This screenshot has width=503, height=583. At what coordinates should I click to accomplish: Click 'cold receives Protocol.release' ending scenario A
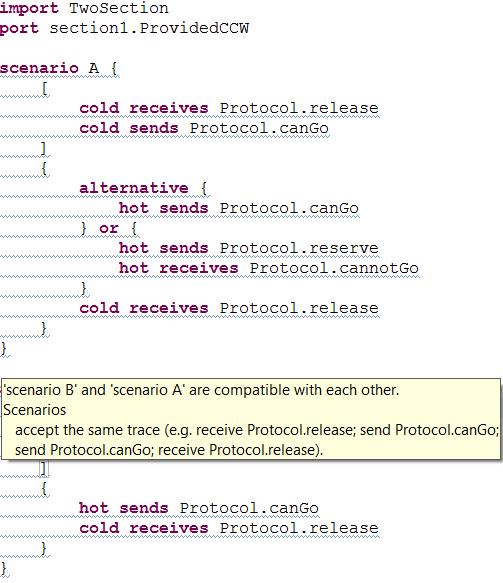(229, 308)
